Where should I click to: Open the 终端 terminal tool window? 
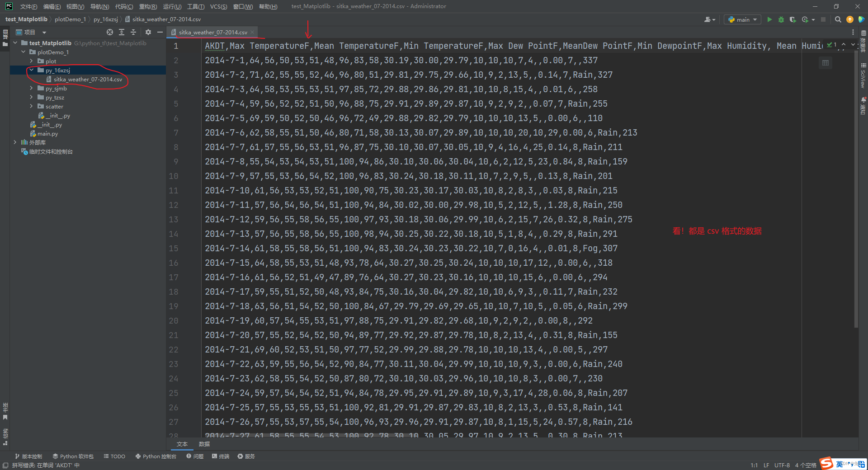(x=221, y=456)
